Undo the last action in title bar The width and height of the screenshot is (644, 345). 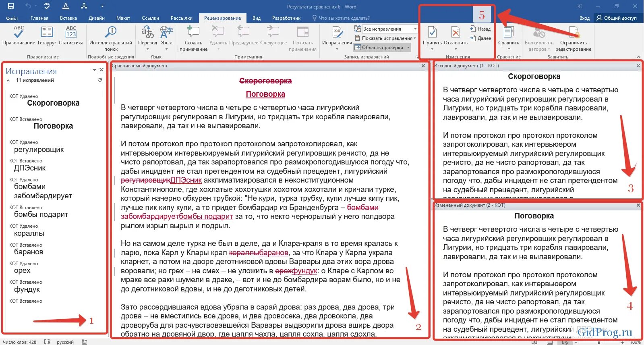click(x=28, y=6)
